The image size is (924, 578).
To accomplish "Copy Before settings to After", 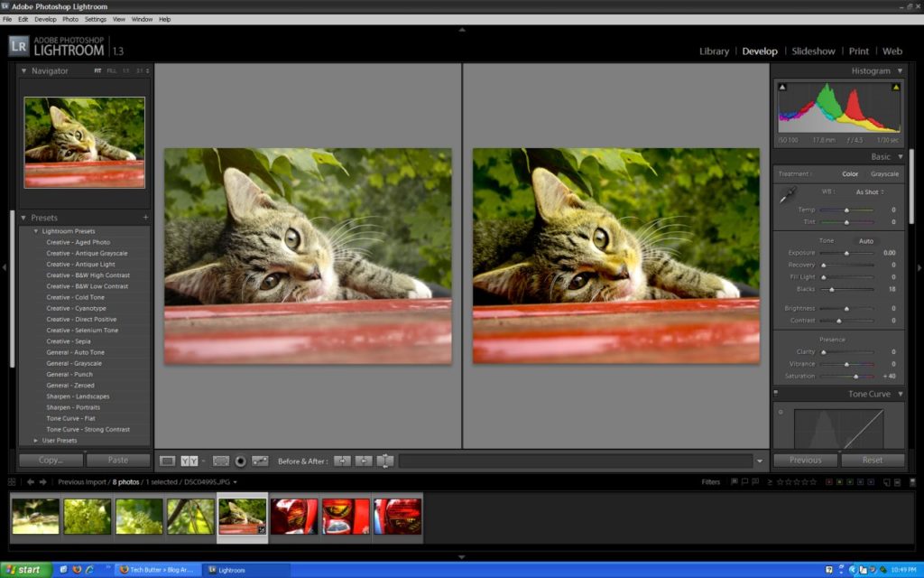I will coord(342,461).
